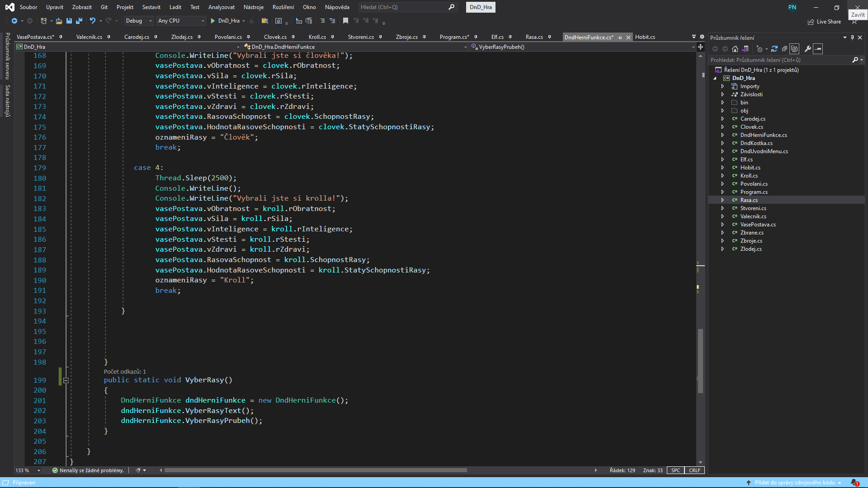This screenshot has height=488, width=868.
Task: Click the Solution Explorer home icon
Action: (x=735, y=49)
